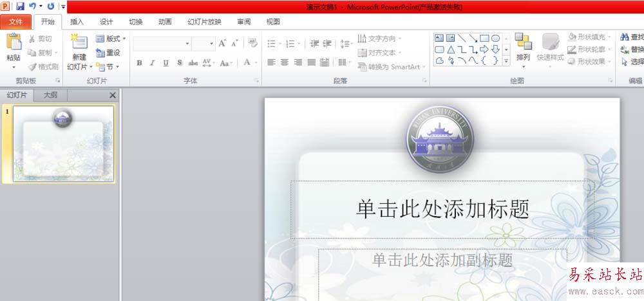The height and width of the screenshot is (301, 644).
Task: Open the Customize Quick Access Toolbar arrow
Action: (x=63, y=6)
